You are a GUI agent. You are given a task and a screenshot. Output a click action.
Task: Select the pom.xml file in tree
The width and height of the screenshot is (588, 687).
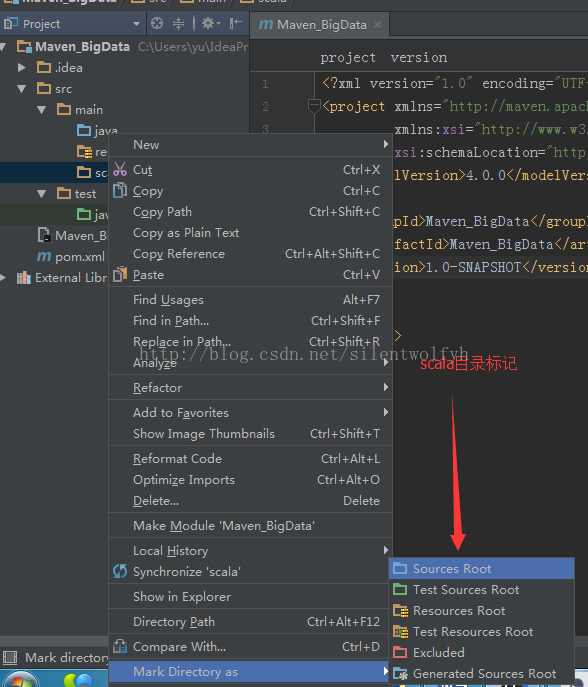(x=71, y=257)
